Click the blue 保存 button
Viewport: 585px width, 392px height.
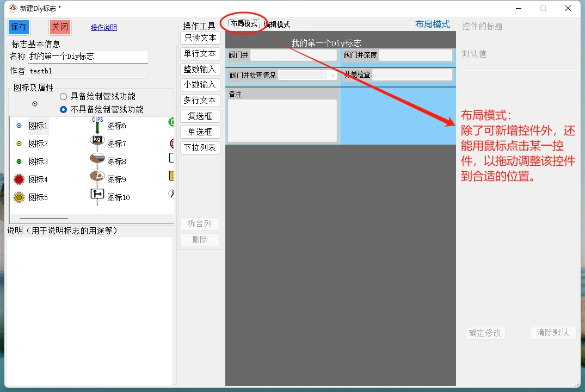(x=19, y=27)
